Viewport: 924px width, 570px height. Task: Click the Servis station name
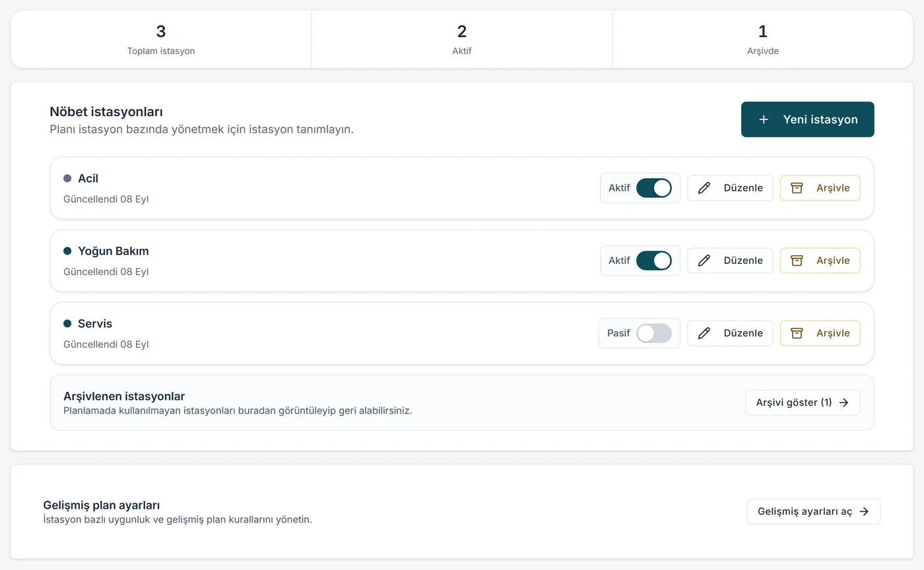95,323
